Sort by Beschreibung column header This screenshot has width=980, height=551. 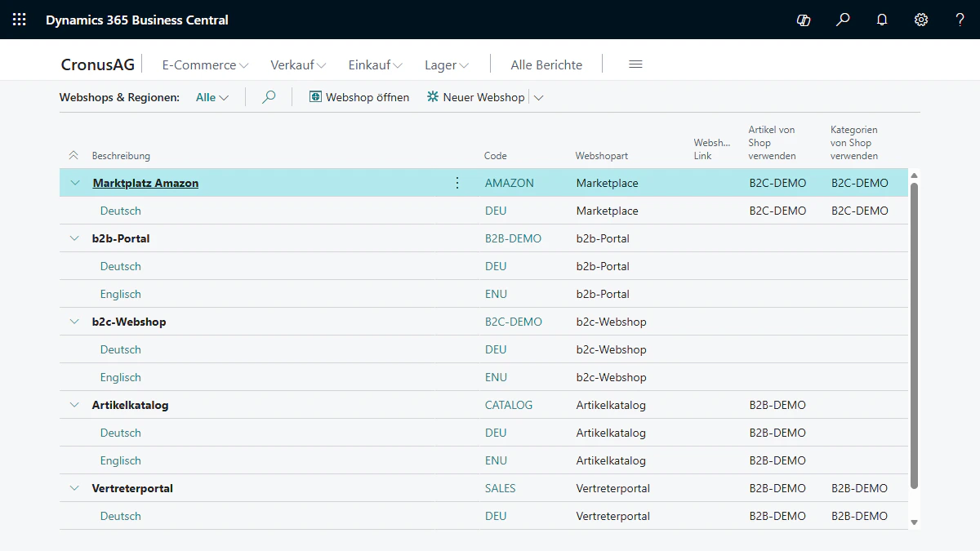(x=121, y=156)
